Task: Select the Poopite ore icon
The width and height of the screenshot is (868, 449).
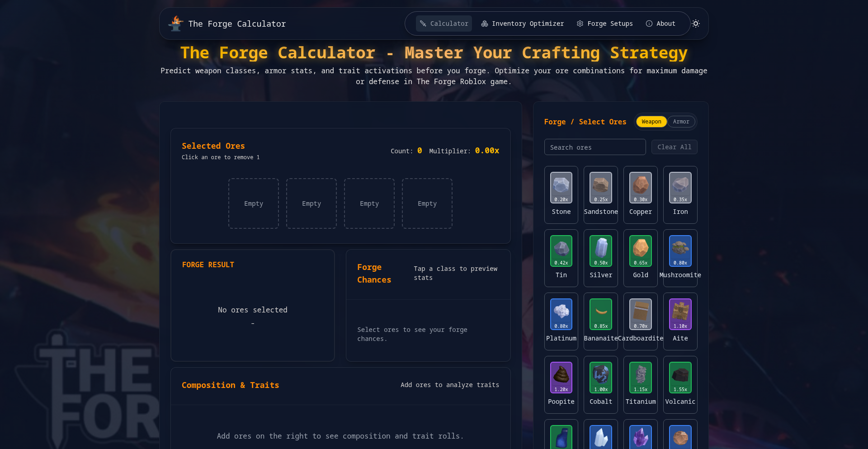Action: (x=561, y=378)
